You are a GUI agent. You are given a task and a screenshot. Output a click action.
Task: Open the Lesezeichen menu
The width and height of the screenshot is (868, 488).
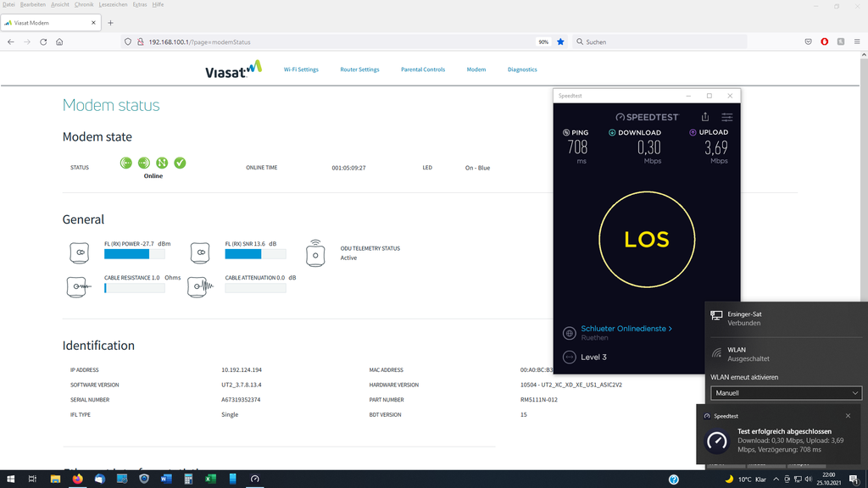coord(113,4)
